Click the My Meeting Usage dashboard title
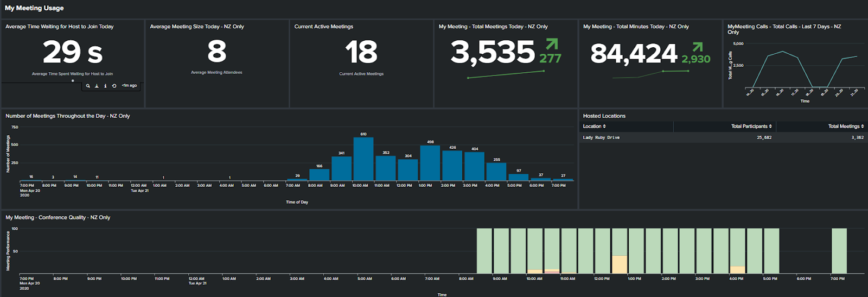868x297 pixels. coord(34,8)
